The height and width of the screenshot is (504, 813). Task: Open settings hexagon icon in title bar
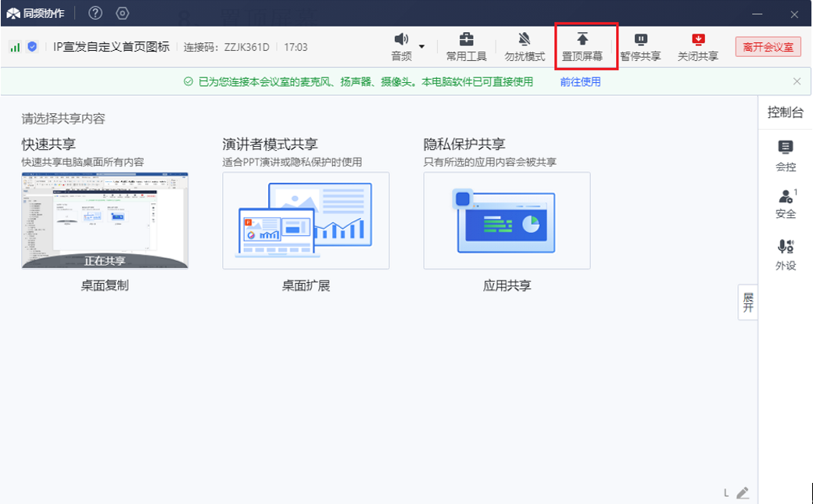122,13
